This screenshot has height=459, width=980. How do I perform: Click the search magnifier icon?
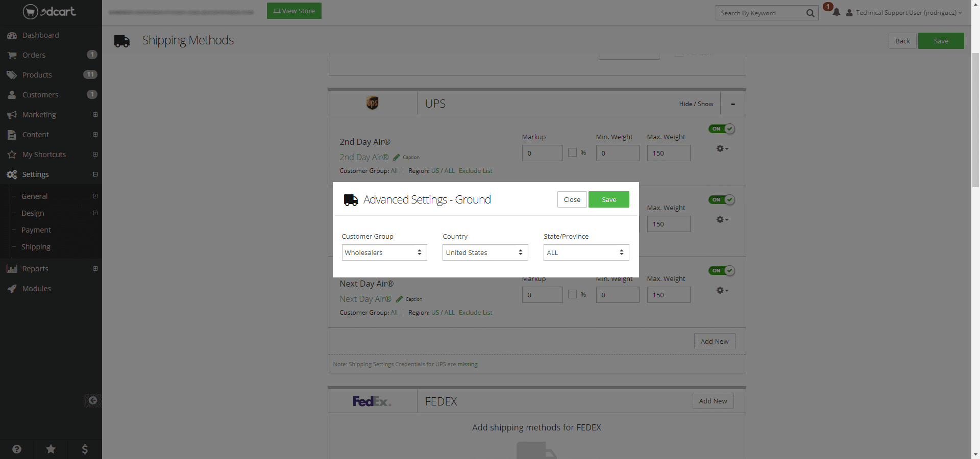[810, 13]
